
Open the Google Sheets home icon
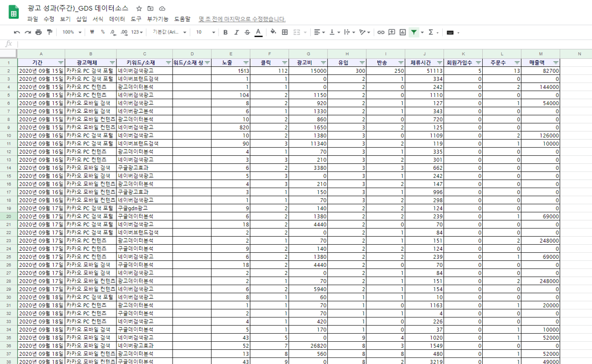pos(14,13)
